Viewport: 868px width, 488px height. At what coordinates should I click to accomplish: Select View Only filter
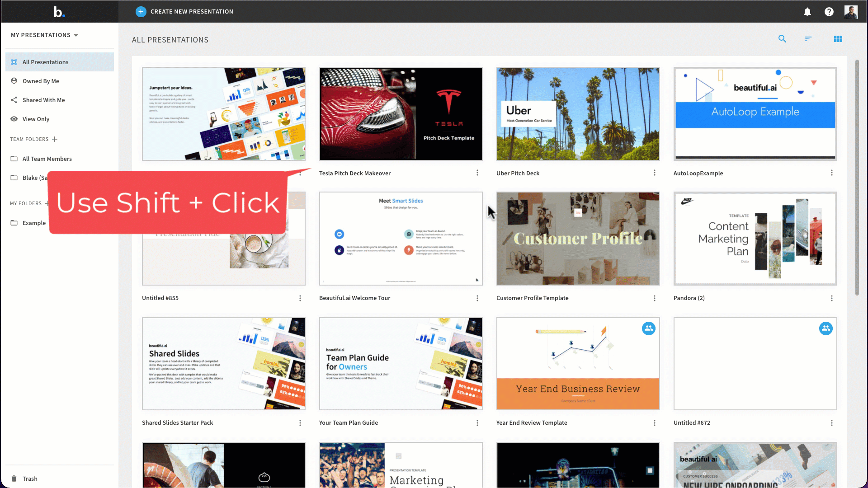60,119
